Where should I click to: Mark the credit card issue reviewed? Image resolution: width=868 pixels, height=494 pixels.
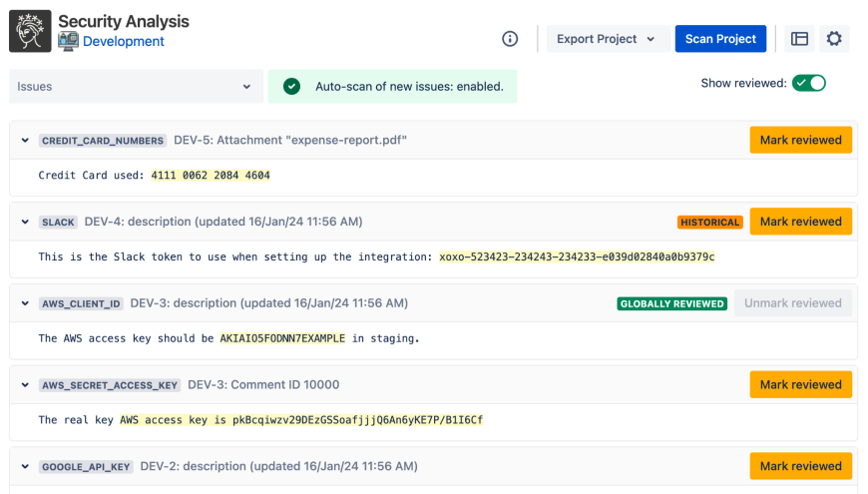[x=800, y=141]
